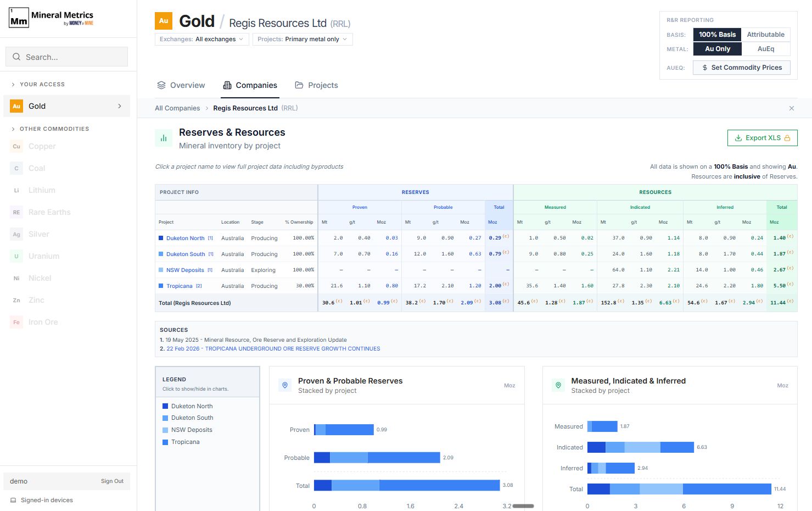Click the Tropicana table color swatch

point(161,286)
